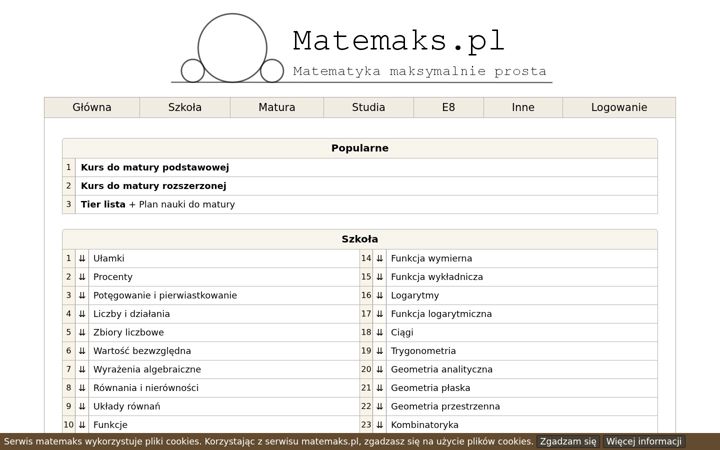Expand the Geometria płaska arrow
720x450 pixels.
coord(379,388)
